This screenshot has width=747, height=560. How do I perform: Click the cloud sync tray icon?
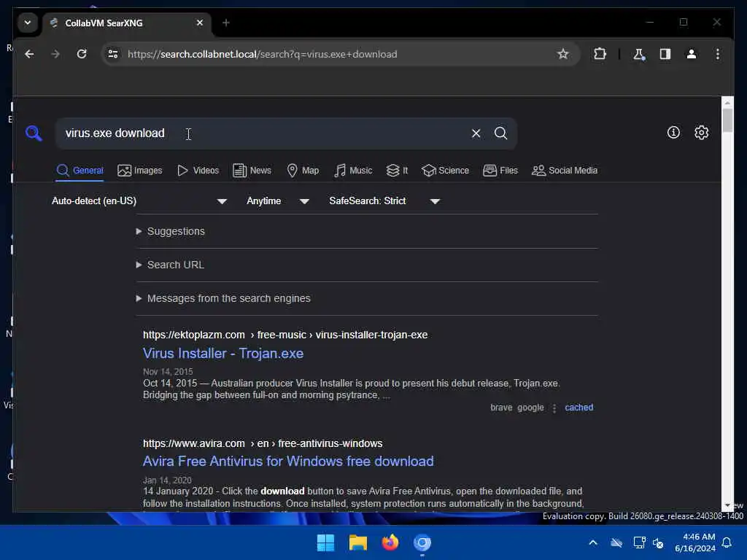[x=616, y=542]
